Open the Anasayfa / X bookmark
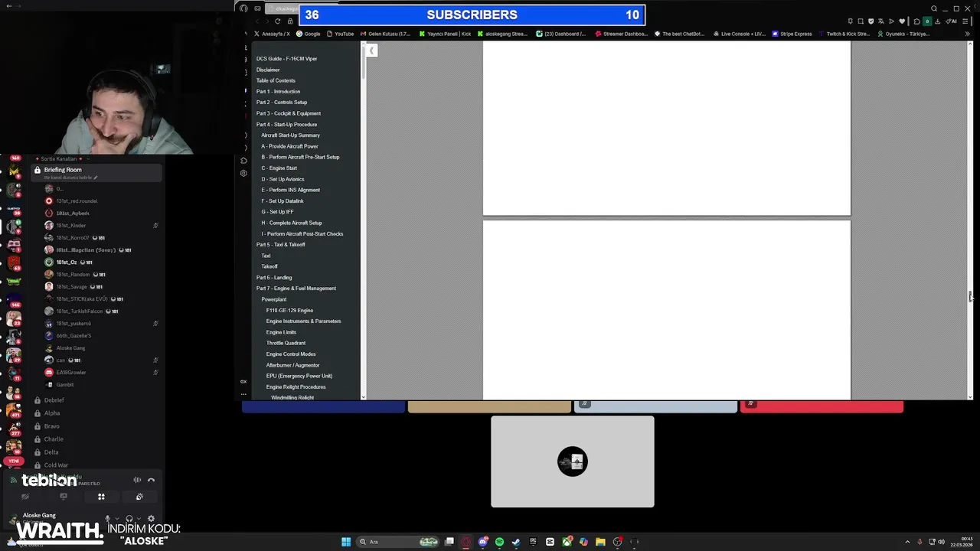Image resolution: width=980 pixels, height=551 pixels. (272, 34)
